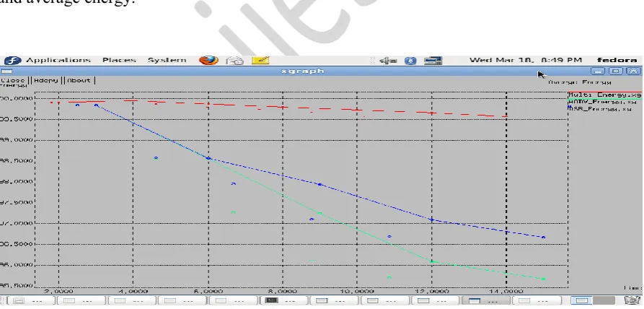Click the 4.0000 x-axis label

(x=133, y=291)
